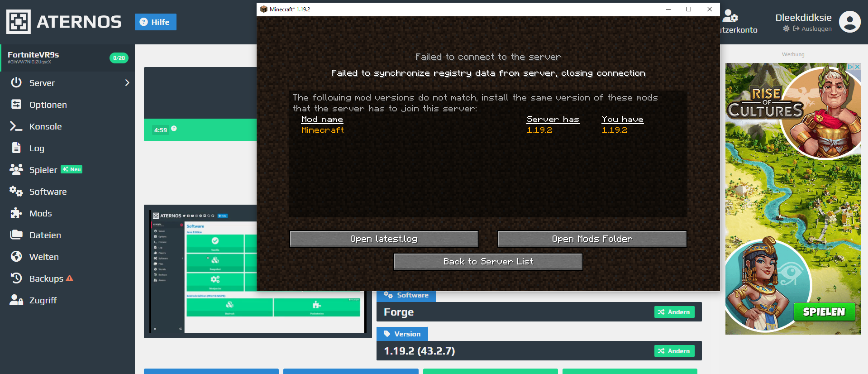Click the Benutzerkonto account settings icon
868x374 pixels.
tap(730, 16)
